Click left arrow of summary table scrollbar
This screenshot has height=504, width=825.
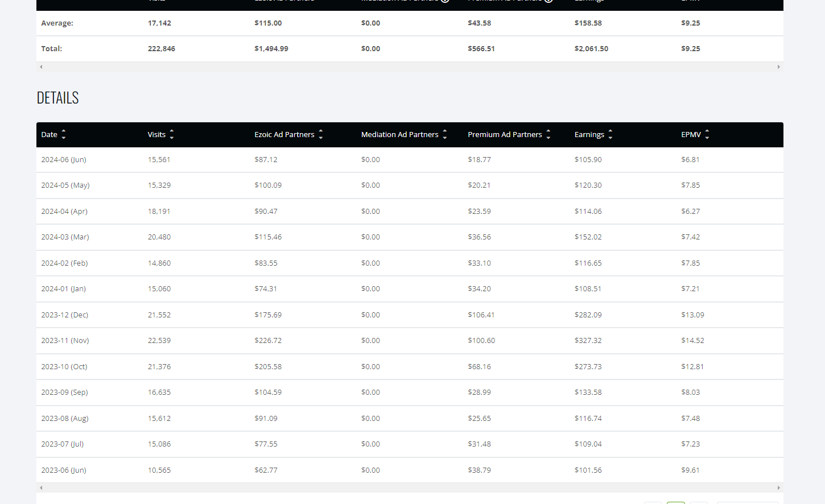click(x=41, y=67)
